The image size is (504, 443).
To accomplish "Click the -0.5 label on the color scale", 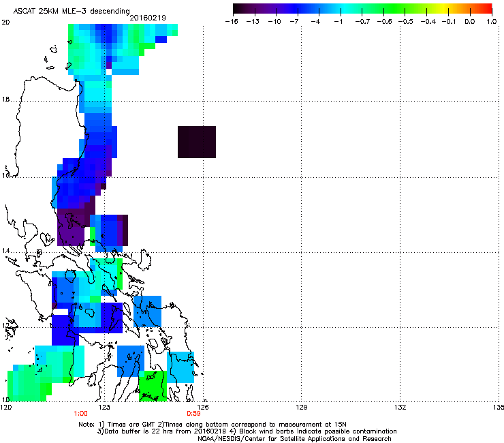I will (406, 22).
